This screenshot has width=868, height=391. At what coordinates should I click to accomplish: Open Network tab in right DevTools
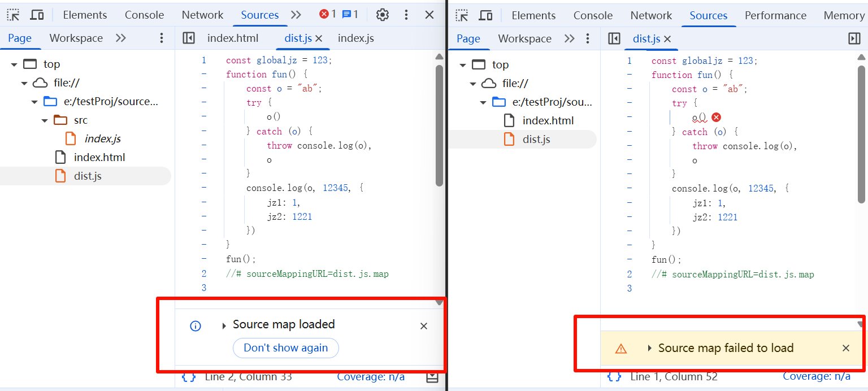point(651,15)
